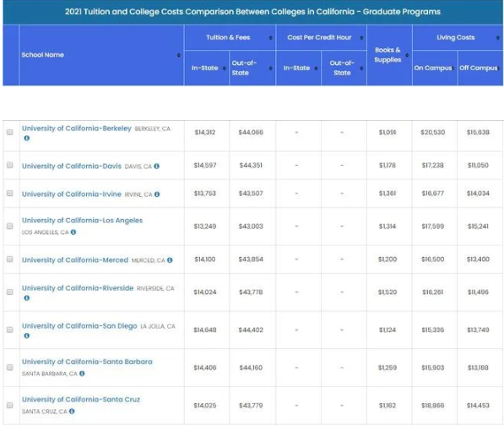Tick the University of California-Santa Cruz checkbox
Image resolution: width=504 pixels, height=431 pixels.
click(9, 405)
